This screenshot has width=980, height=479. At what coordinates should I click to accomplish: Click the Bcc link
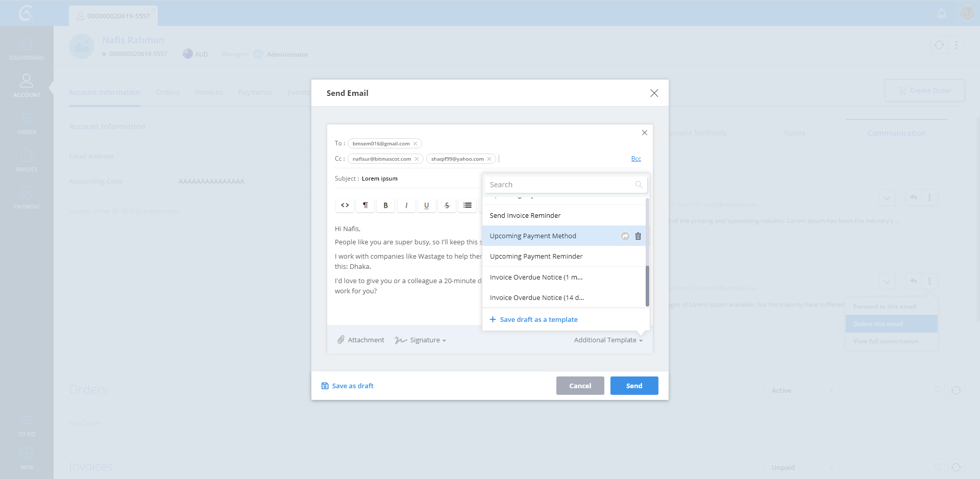coord(636,159)
